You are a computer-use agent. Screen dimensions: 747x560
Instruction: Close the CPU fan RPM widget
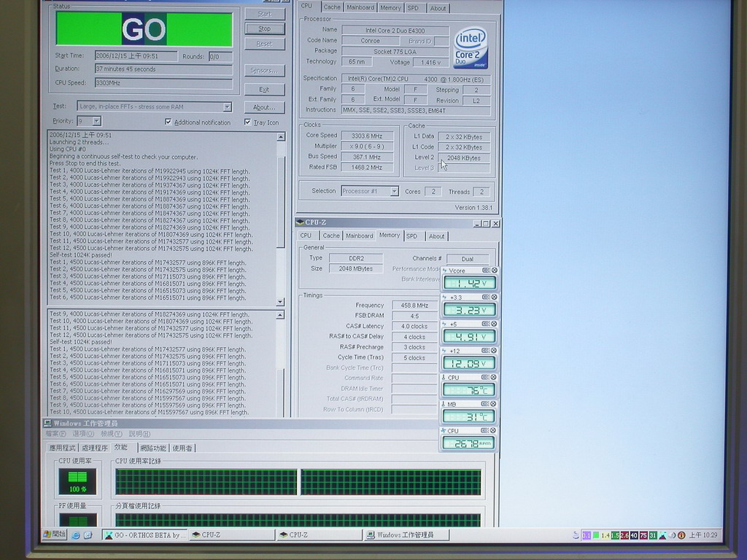495,430
